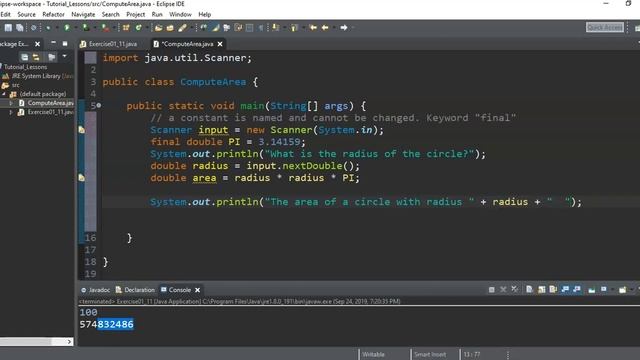Viewport: 640px width, 360px height.
Task: Click warning marker beside Scanner input line
Action: pos(82,130)
